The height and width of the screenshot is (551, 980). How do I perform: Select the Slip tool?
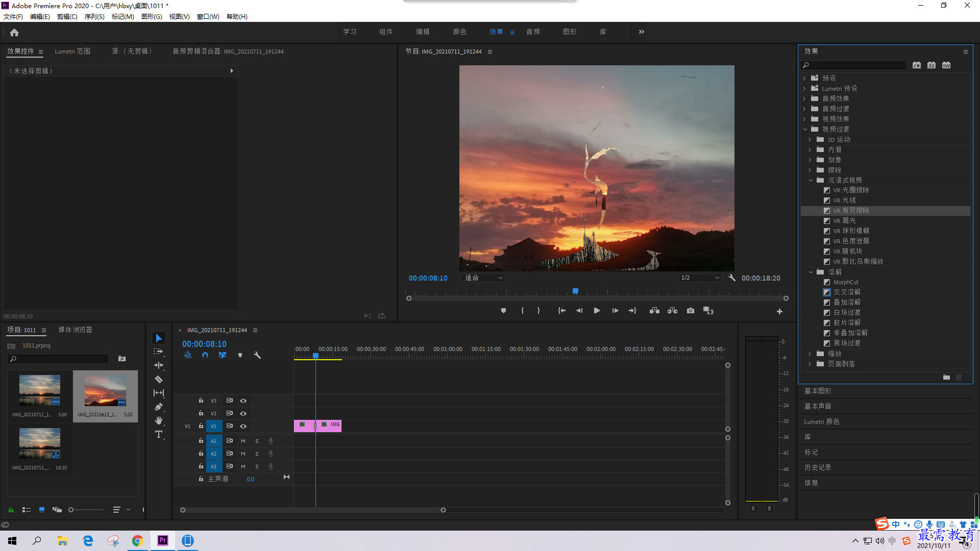(159, 393)
